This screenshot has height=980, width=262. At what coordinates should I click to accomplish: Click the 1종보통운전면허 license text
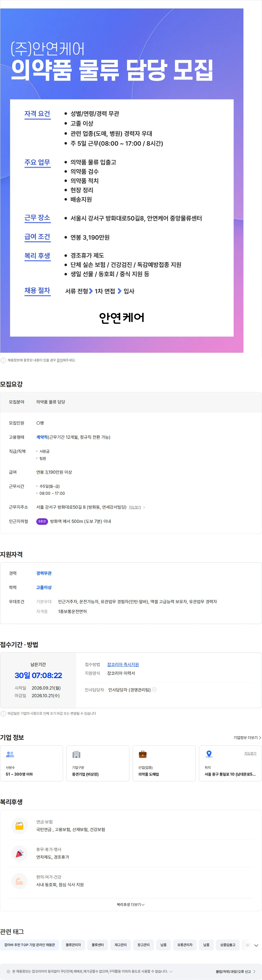pyautogui.click(x=72, y=611)
